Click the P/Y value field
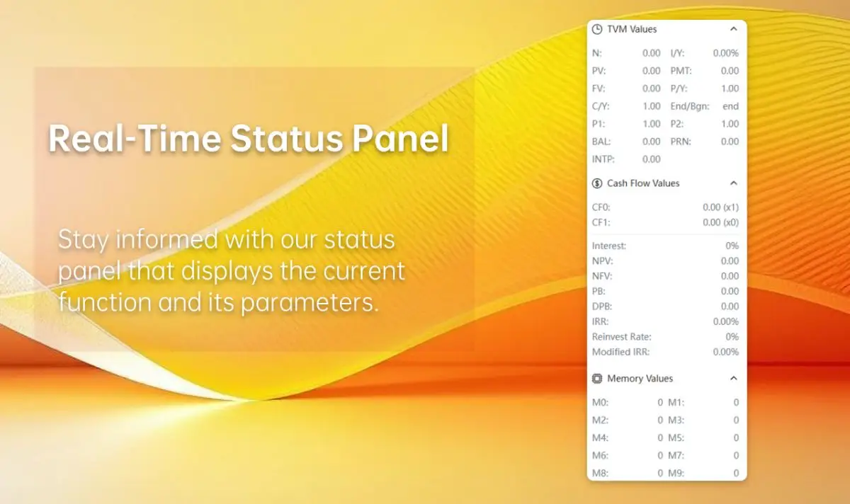Screen dimensions: 850x504 click(730, 88)
